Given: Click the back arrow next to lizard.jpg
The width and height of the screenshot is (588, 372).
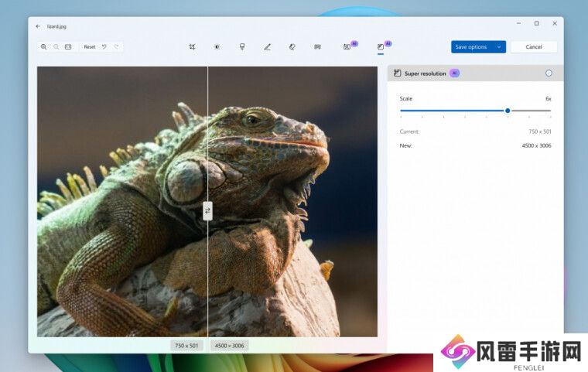Looking at the screenshot, I should (x=38, y=25).
